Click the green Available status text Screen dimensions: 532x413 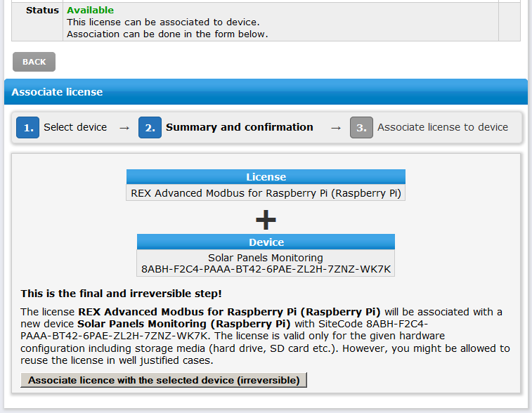[90, 10]
